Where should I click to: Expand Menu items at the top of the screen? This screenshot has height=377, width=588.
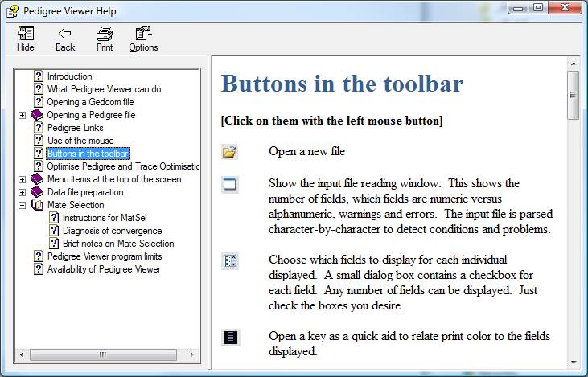tap(23, 179)
